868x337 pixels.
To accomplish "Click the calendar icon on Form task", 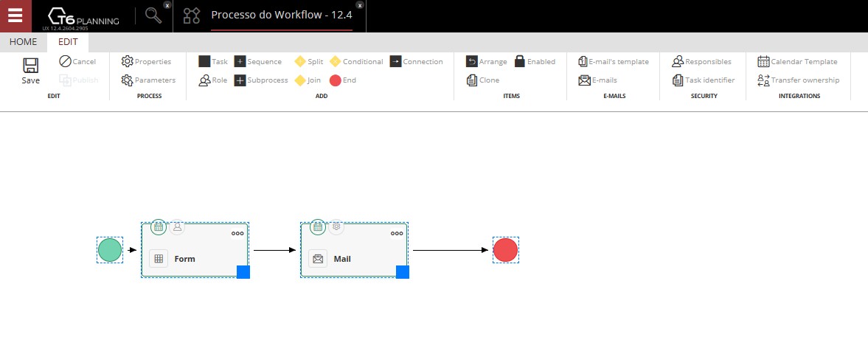I will pos(159,227).
